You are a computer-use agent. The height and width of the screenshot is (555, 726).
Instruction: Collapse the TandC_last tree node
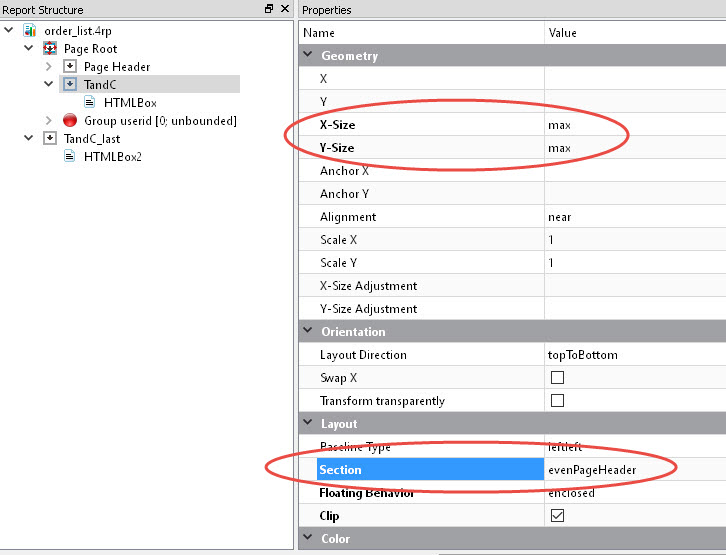click(29, 138)
